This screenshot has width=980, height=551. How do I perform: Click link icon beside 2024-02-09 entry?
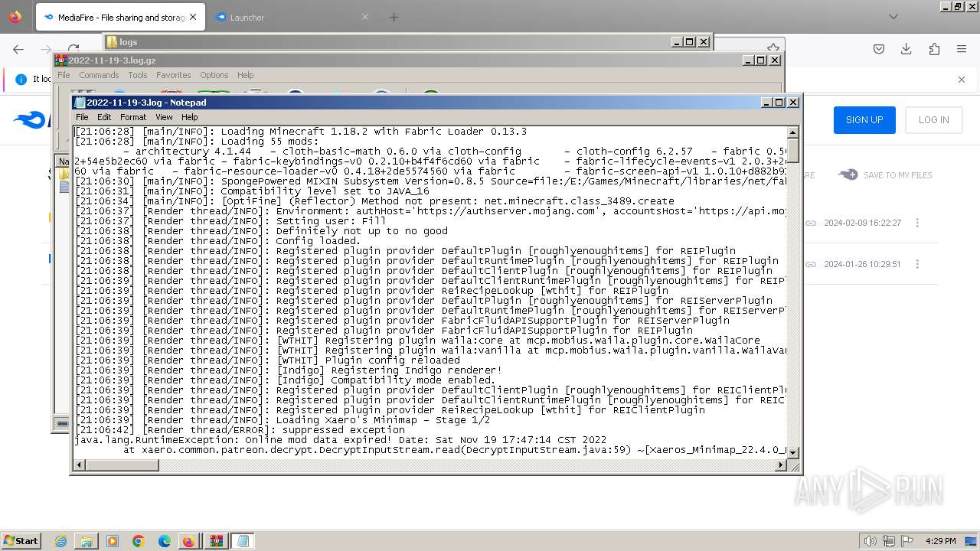(810, 223)
